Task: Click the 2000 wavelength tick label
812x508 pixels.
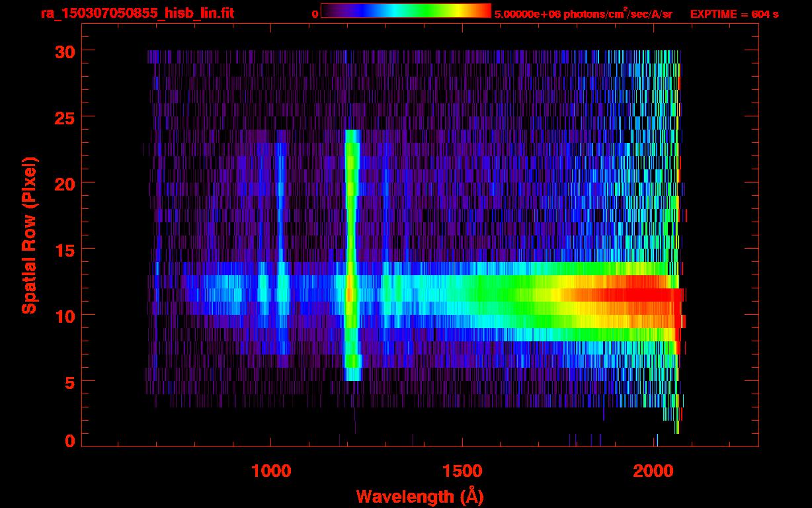Action: (654, 470)
